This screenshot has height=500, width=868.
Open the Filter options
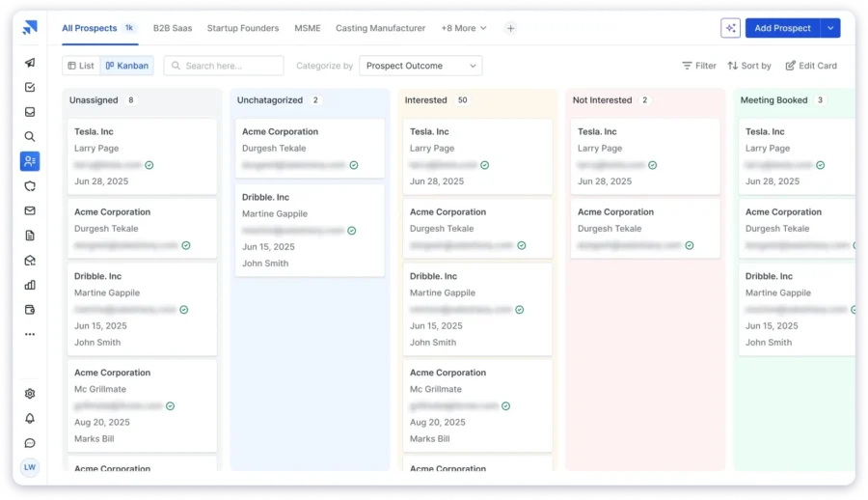(699, 66)
